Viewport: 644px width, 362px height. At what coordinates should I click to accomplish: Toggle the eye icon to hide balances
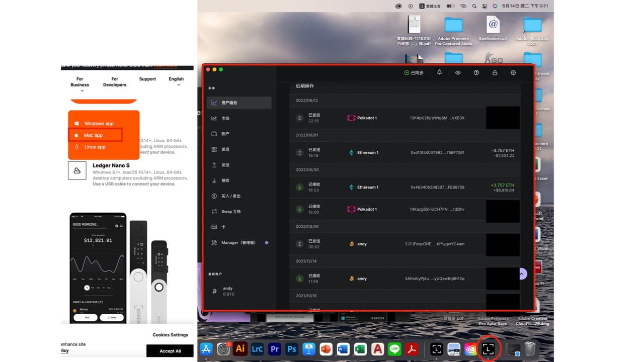coord(458,72)
